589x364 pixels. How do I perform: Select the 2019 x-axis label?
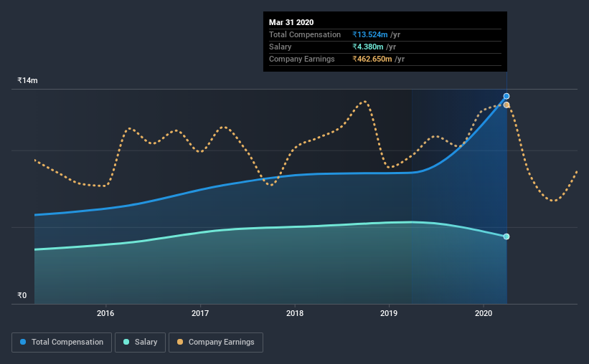tap(389, 313)
